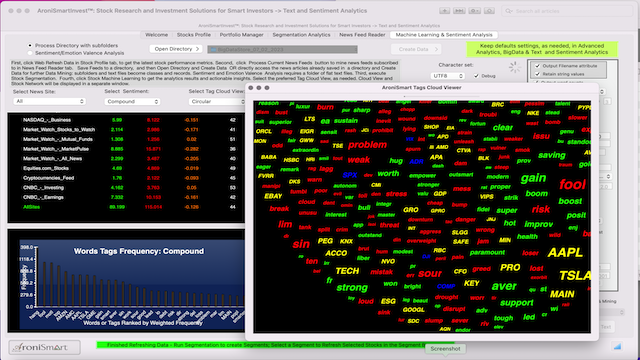Click the Search all articles field
The height and width of the screenshot is (360, 640).
567,11
